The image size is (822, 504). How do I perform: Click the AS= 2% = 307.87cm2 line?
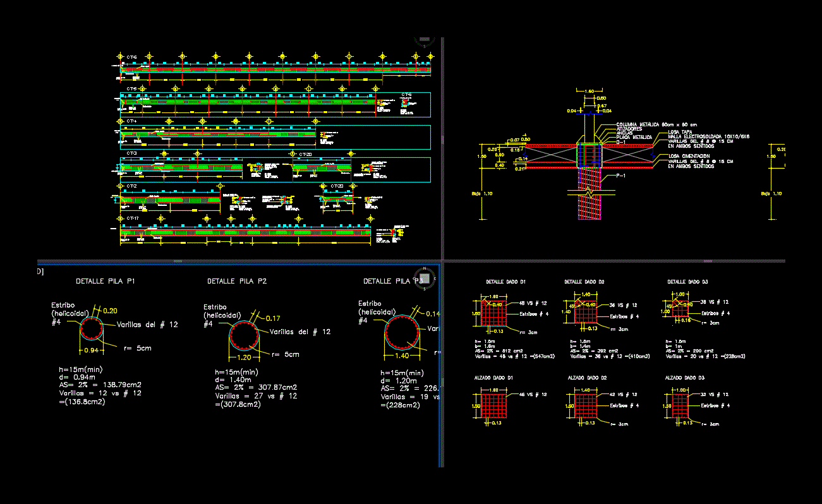[x=256, y=388]
